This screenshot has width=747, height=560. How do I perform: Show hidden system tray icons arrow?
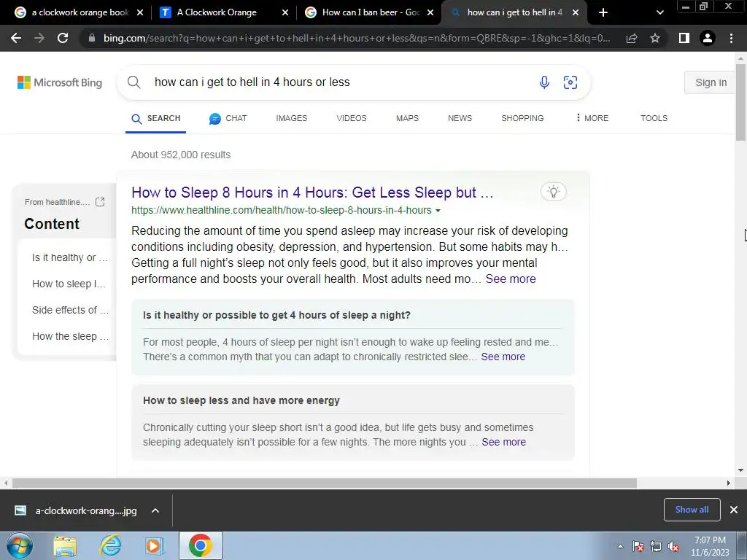click(x=620, y=547)
